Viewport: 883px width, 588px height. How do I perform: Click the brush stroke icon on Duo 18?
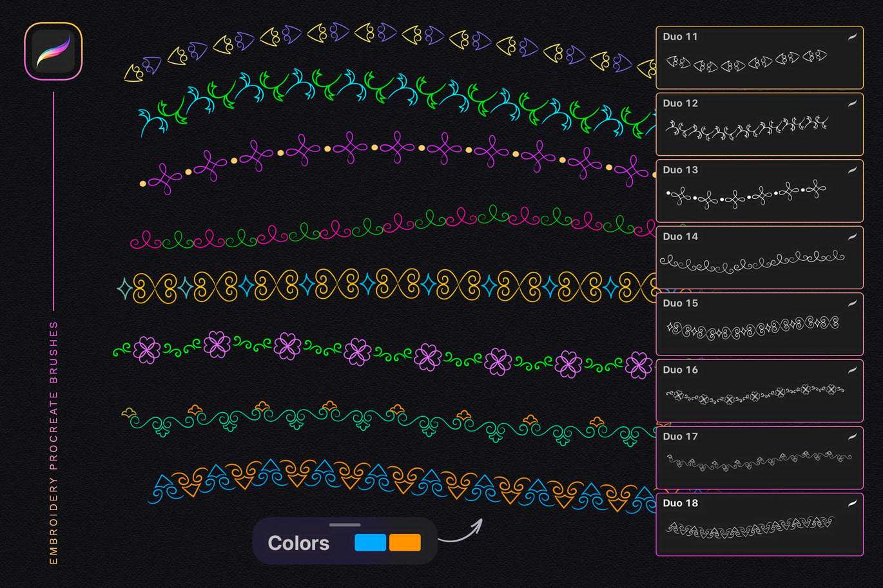pyautogui.click(x=851, y=503)
